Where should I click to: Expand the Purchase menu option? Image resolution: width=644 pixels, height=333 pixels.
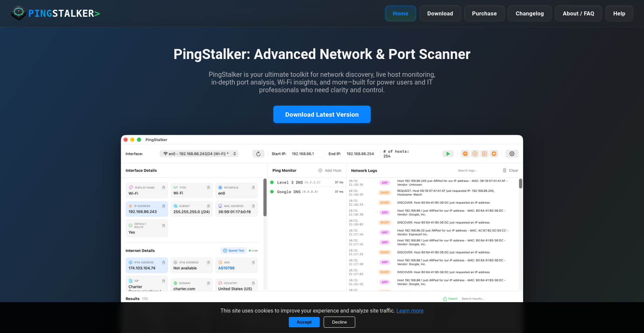point(484,13)
